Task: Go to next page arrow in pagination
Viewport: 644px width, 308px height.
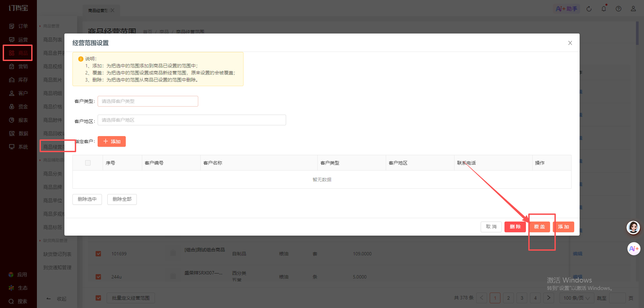Action: tap(549, 298)
